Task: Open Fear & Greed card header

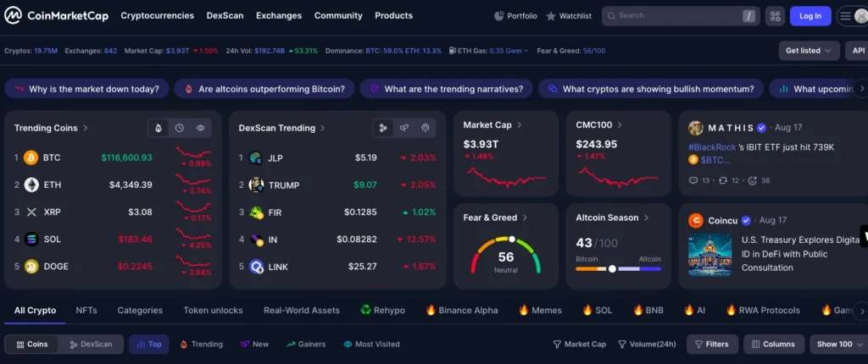Action: (x=495, y=218)
